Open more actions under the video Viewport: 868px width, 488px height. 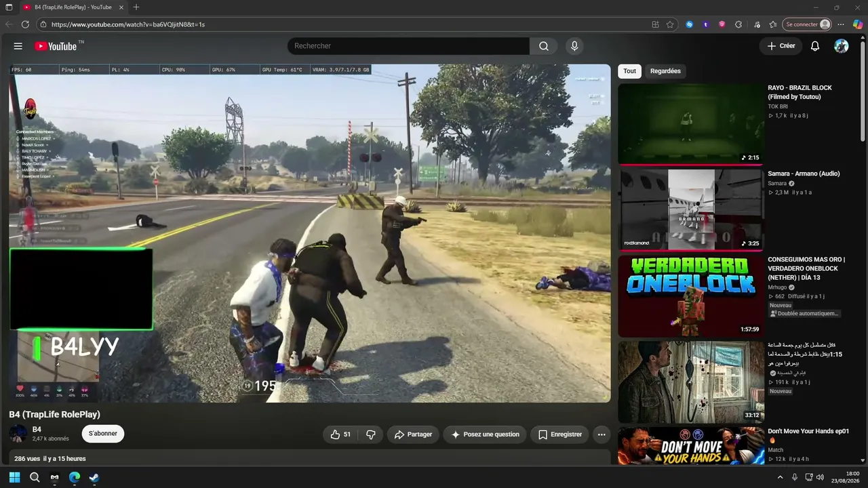pyautogui.click(x=601, y=434)
